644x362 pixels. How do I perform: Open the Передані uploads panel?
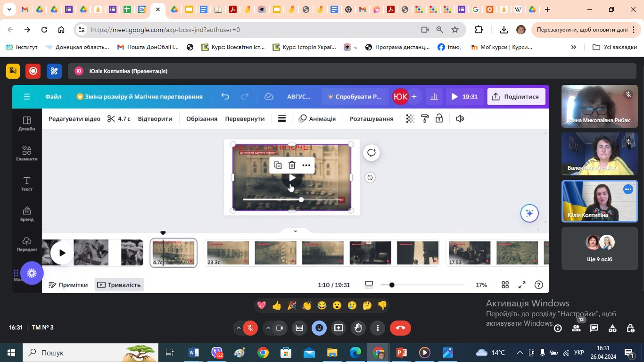point(27,245)
